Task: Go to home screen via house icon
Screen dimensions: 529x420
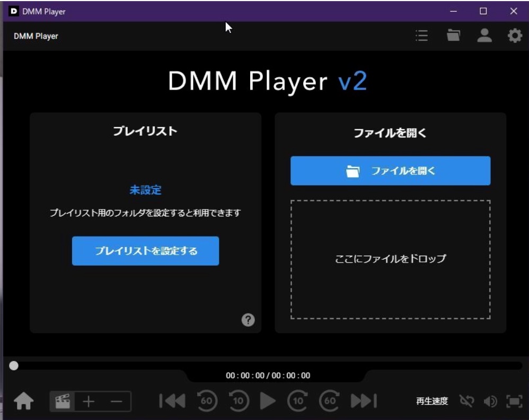Action: pyautogui.click(x=24, y=401)
